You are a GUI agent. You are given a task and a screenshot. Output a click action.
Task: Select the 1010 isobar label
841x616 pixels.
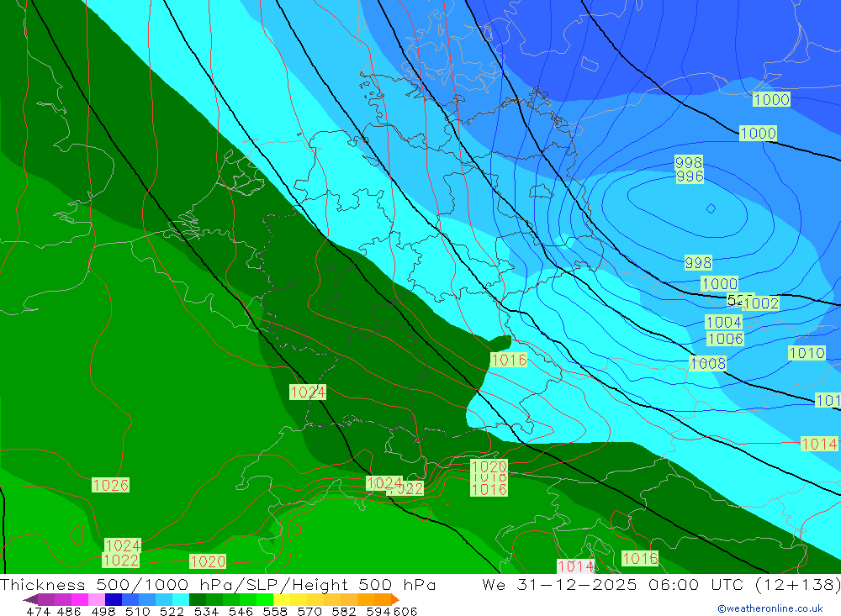point(807,353)
